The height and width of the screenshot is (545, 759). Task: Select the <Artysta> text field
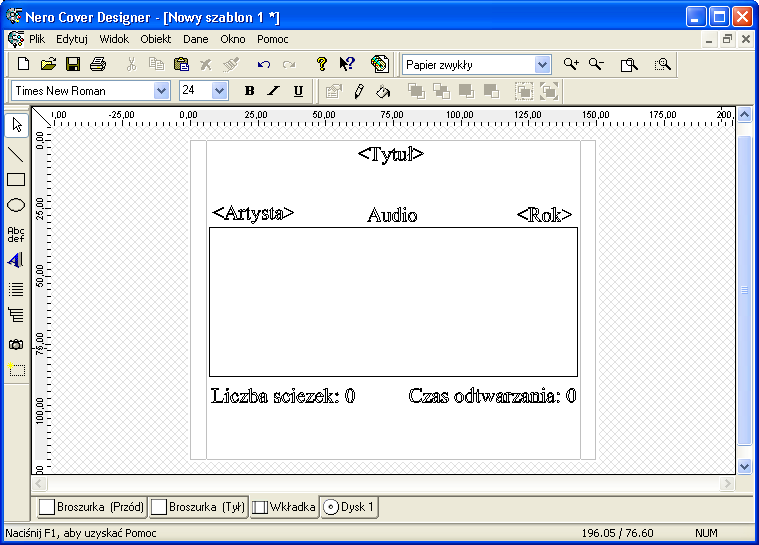[253, 213]
